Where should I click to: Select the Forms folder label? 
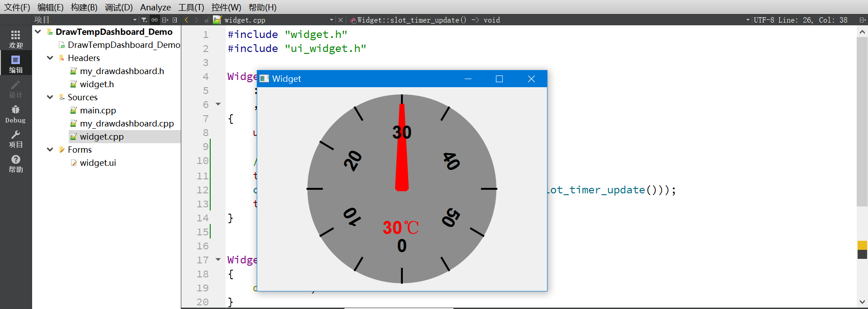pos(80,150)
